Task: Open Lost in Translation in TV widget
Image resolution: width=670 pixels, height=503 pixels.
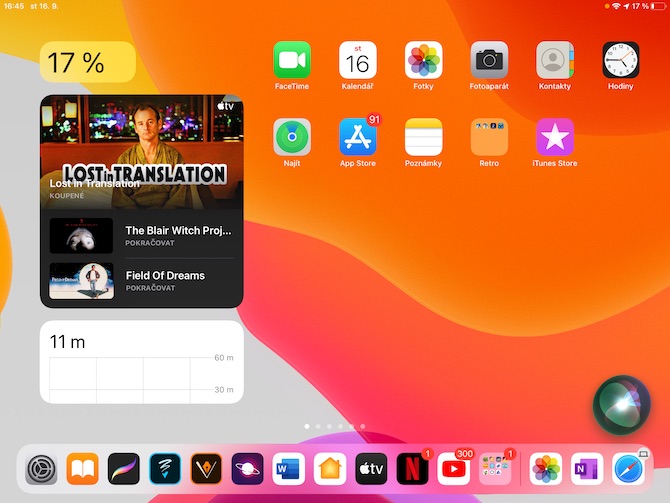Action: click(x=141, y=152)
